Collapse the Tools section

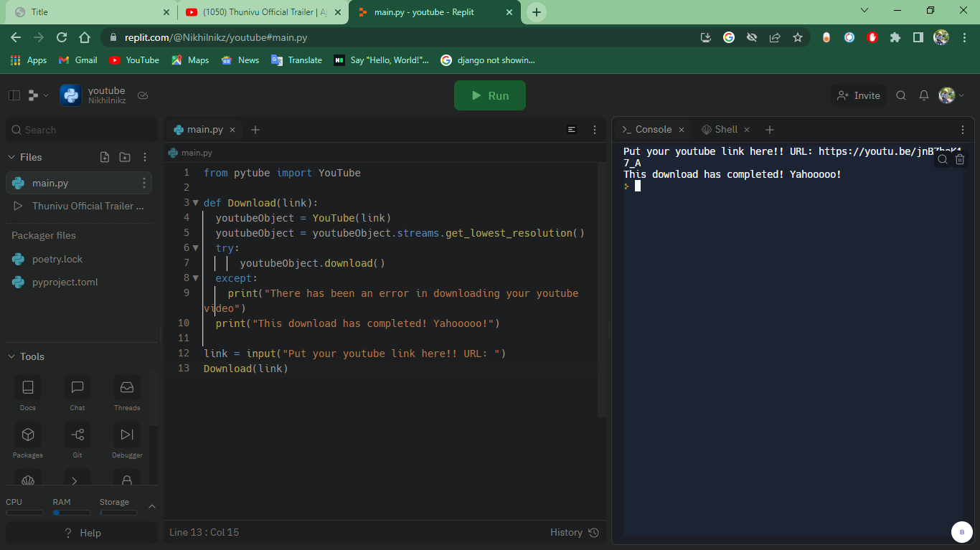click(11, 356)
